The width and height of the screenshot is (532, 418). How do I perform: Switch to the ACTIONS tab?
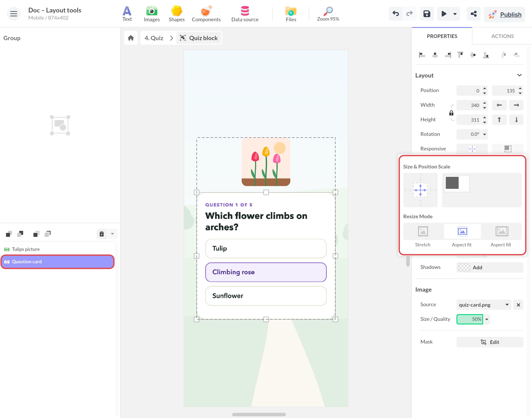pyautogui.click(x=502, y=36)
